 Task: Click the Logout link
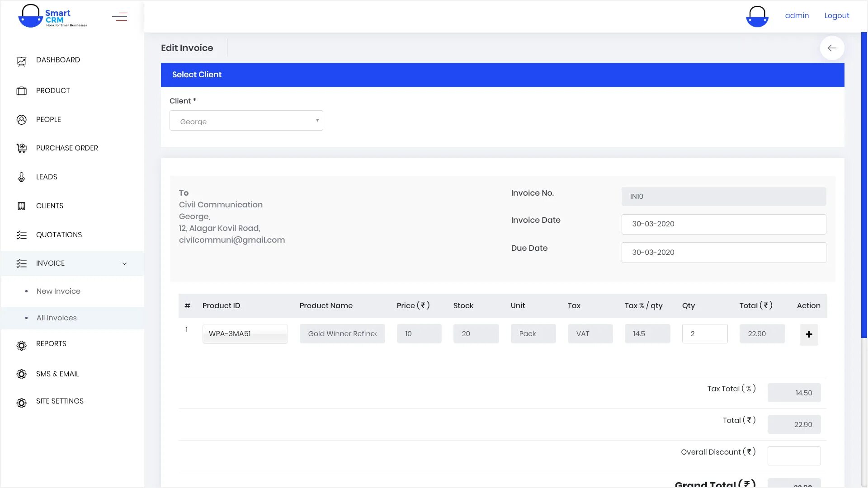pyautogui.click(x=836, y=15)
